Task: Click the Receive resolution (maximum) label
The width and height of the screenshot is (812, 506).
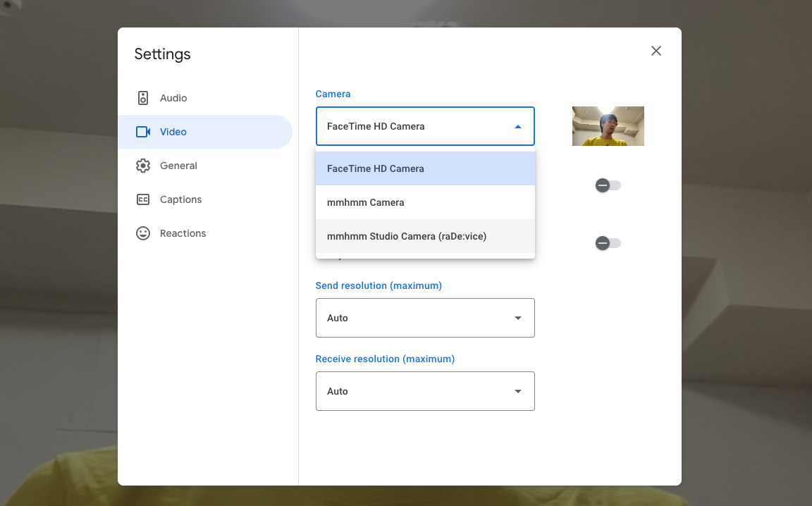Action: pyautogui.click(x=385, y=359)
